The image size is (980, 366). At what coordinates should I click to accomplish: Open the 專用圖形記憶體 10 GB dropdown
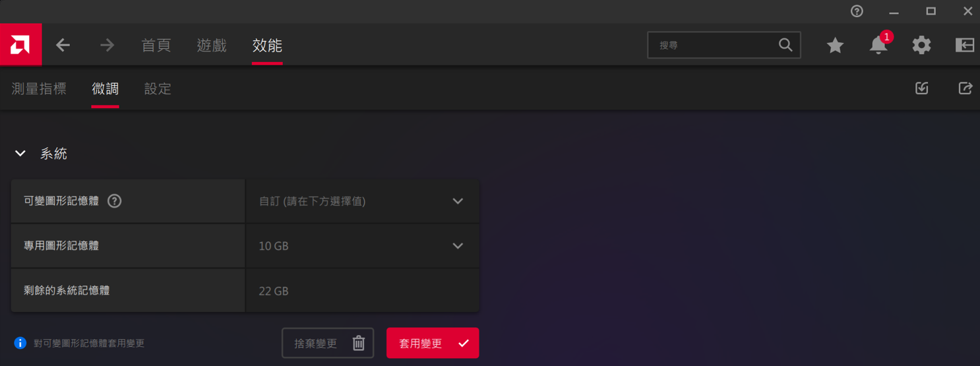click(x=362, y=246)
